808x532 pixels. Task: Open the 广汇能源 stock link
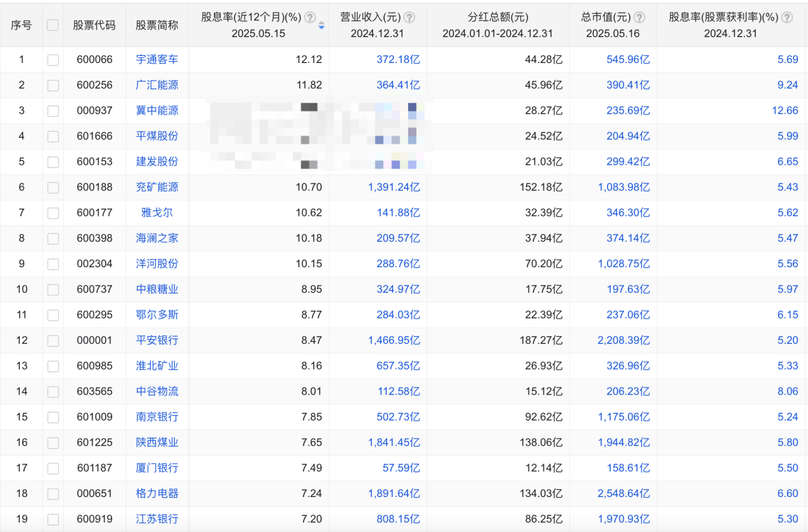[157, 85]
